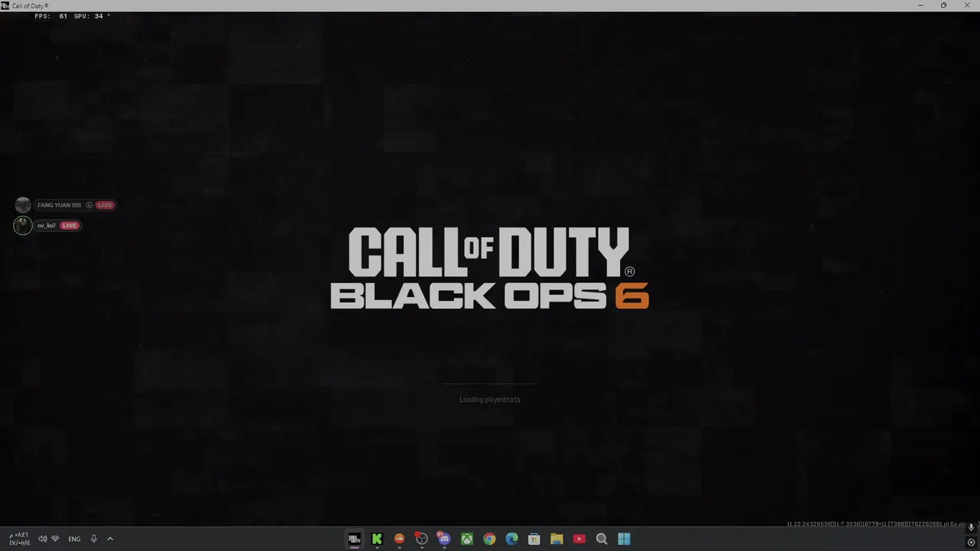Launch the Xbox app from taskbar

(466, 539)
